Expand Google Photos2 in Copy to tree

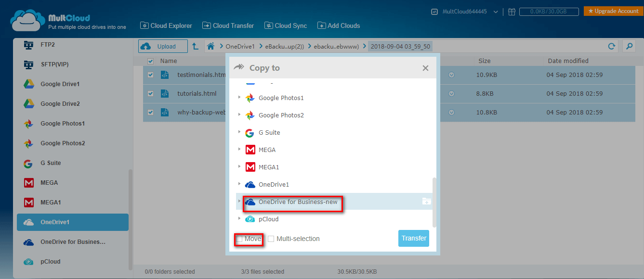point(239,115)
